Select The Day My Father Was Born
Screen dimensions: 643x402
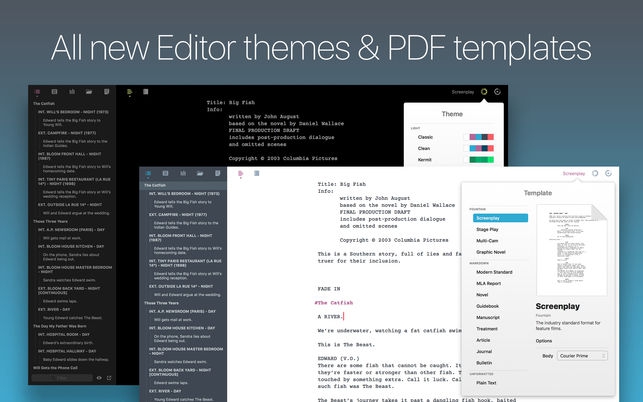pos(60,326)
